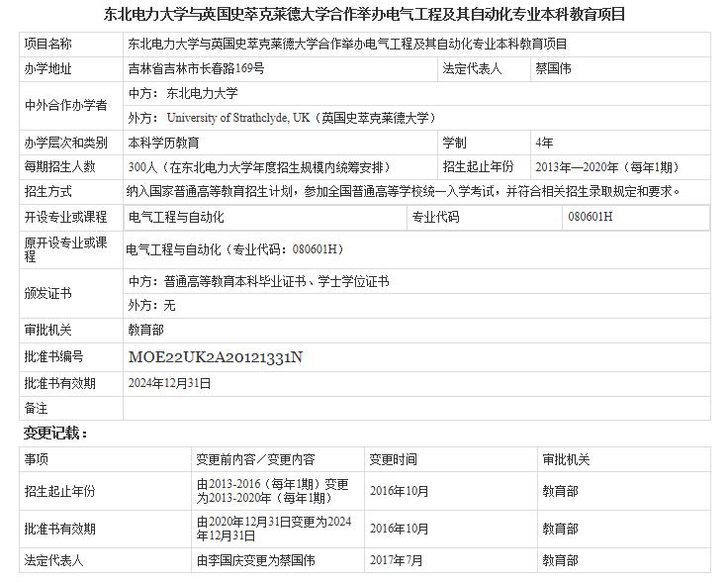Viewport: 728px width, 583px height.
Task: Click 教育部 in the 招生起止年份 change row
Action: pos(561,491)
